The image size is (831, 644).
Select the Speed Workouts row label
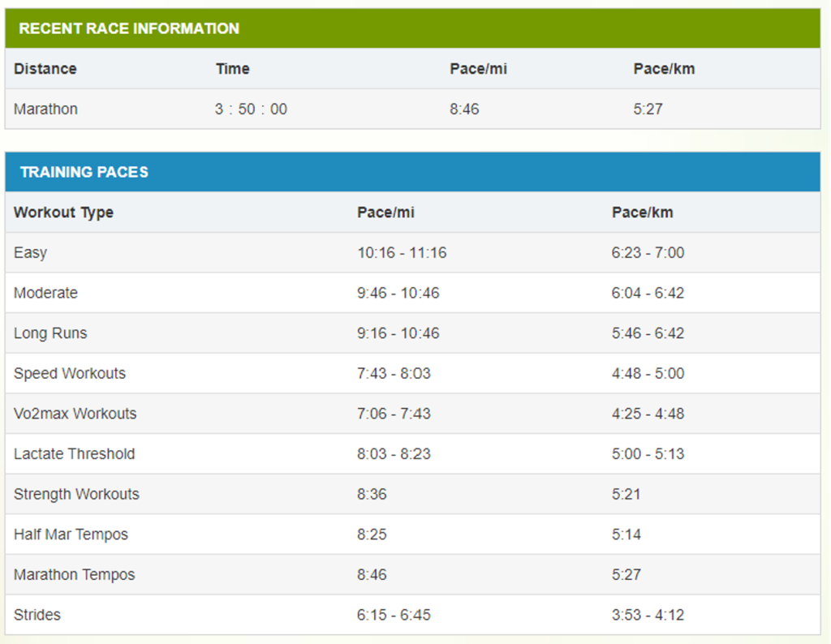(70, 373)
